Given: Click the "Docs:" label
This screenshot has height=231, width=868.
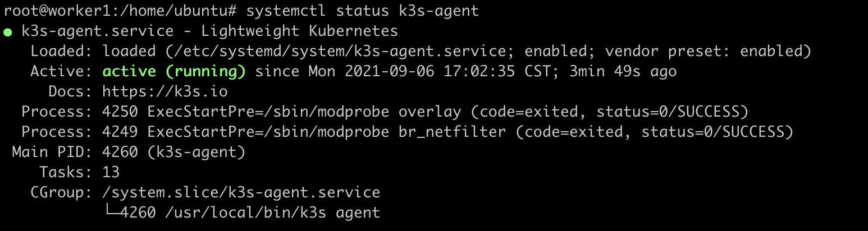Looking at the screenshot, I should point(71,92).
